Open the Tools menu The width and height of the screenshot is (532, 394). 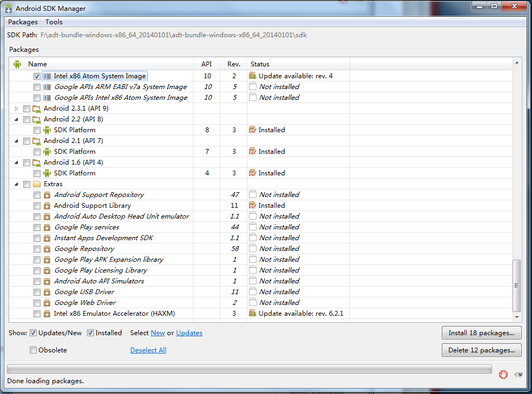54,22
